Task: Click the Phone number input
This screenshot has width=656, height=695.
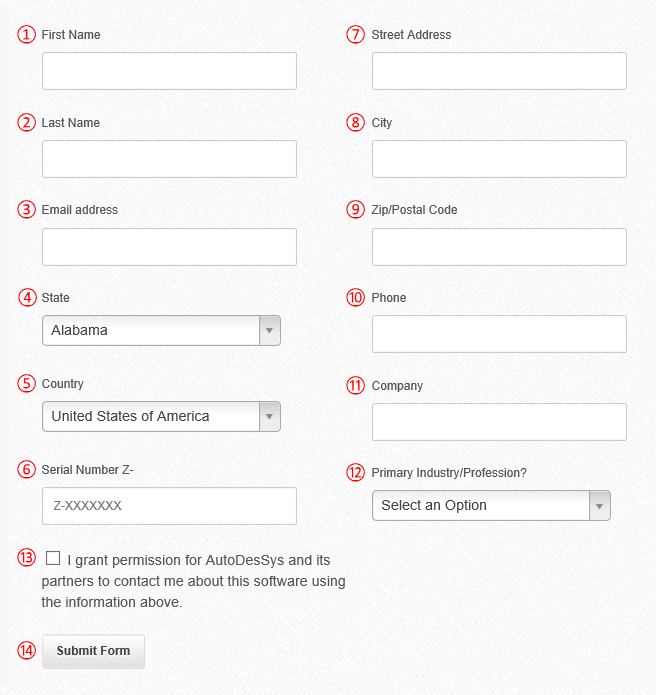Action: (499, 334)
